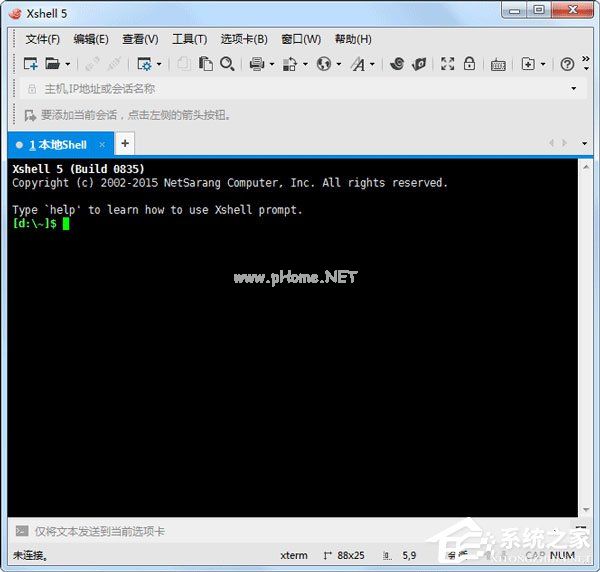Select the 本地Shell tab
Image resolution: width=600 pixels, height=572 pixels.
coord(57,145)
